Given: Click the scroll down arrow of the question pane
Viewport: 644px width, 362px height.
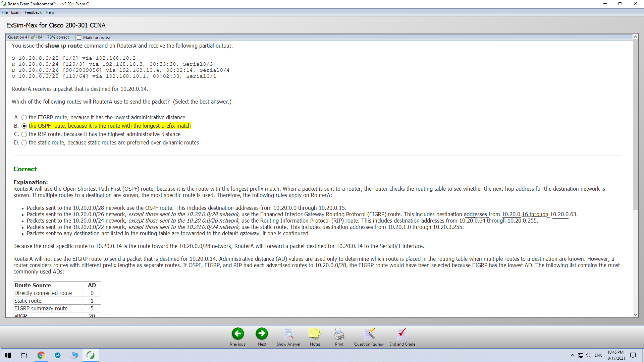Looking at the screenshot, I should tap(635, 315).
